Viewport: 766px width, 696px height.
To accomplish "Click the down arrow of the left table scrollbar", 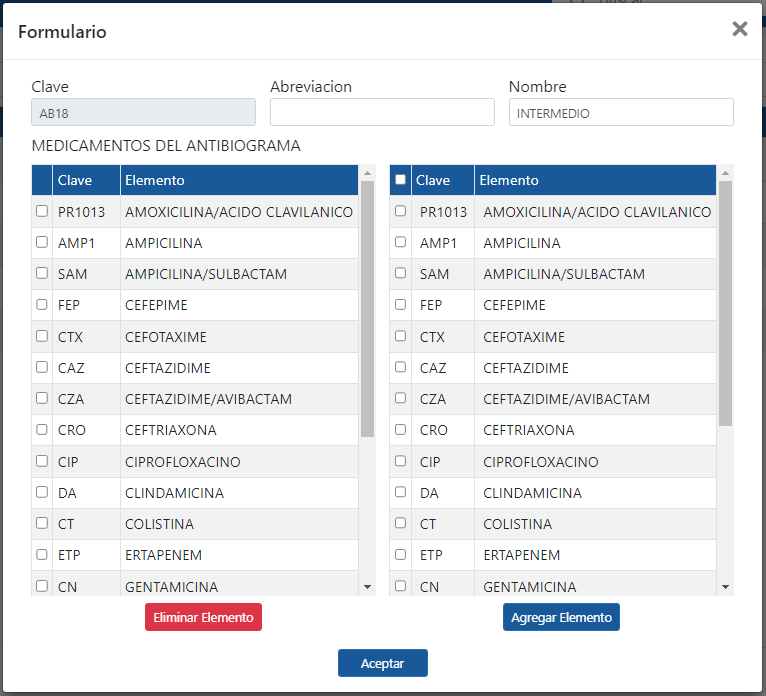I will tap(367, 587).
